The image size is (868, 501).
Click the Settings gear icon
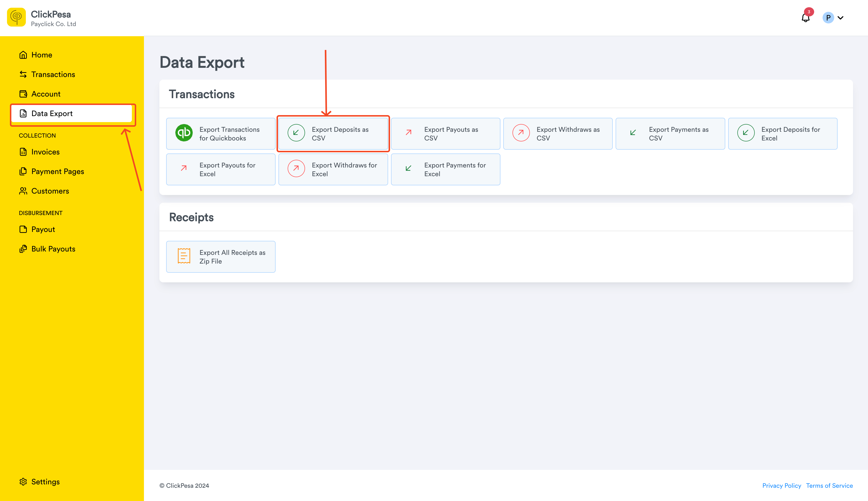tap(23, 482)
